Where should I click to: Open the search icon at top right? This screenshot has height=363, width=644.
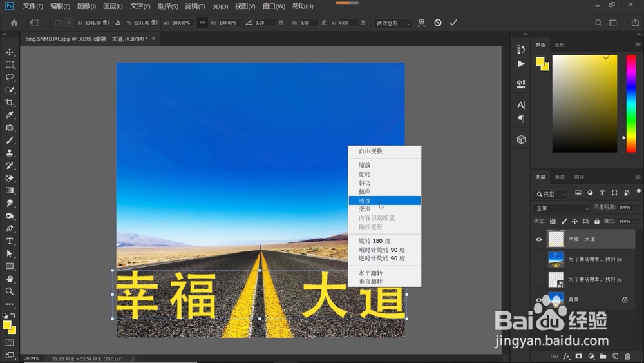point(598,23)
